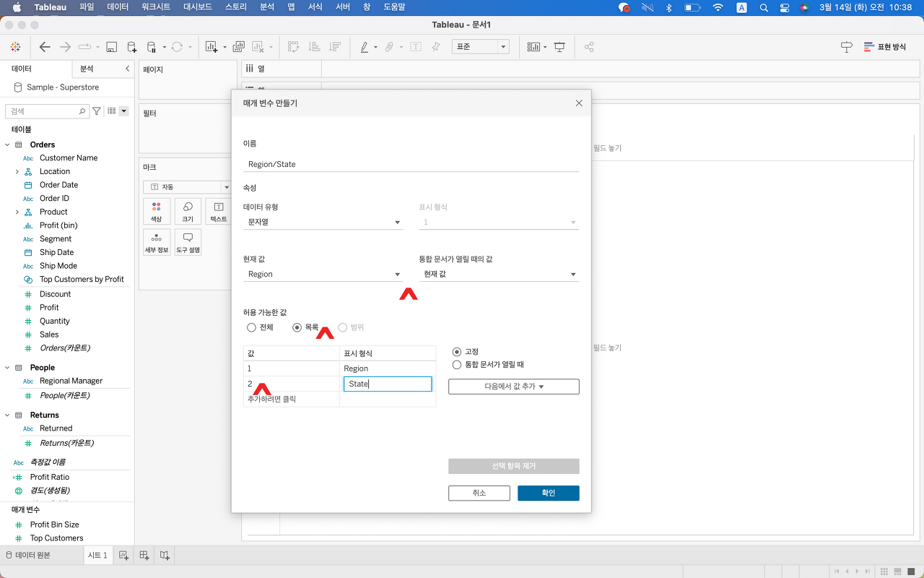Viewport: 924px width, 578px height.
Task: Click the Apple menu icon
Action: [17, 7]
